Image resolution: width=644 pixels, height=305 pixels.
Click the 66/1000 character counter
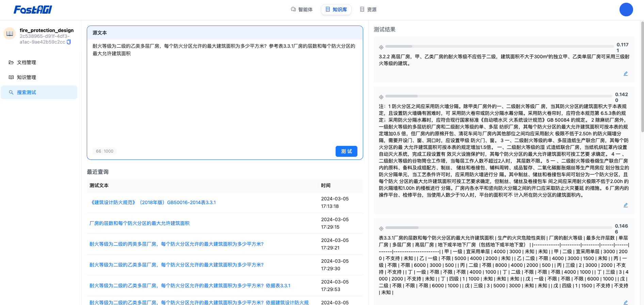coord(104,151)
